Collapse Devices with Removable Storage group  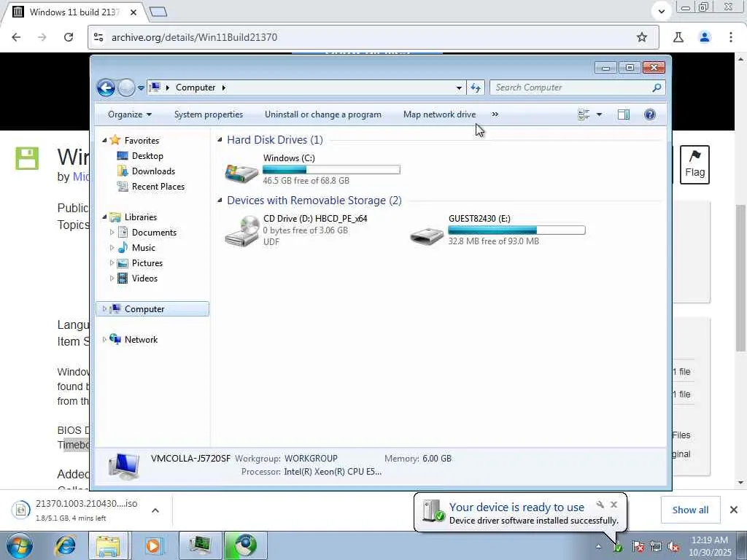220,200
